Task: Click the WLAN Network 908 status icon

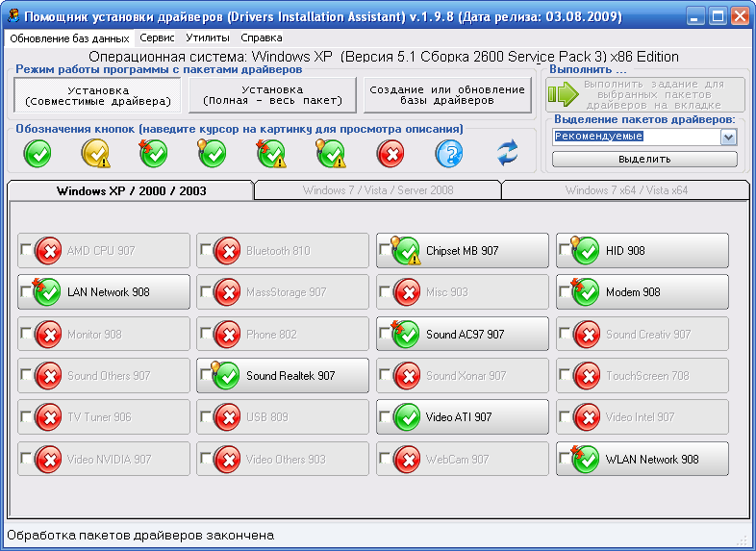Action: point(586,459)
